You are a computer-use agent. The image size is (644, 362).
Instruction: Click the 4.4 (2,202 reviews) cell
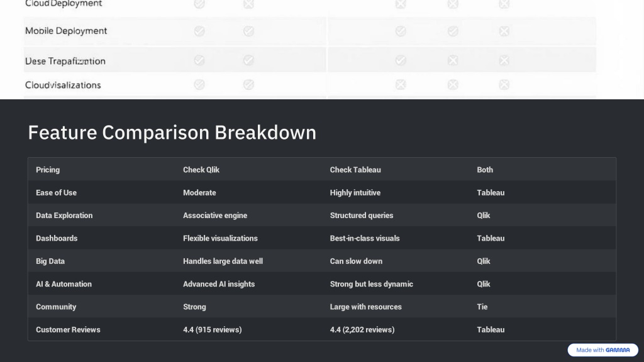pyautogui.click(x=362, y=329)
